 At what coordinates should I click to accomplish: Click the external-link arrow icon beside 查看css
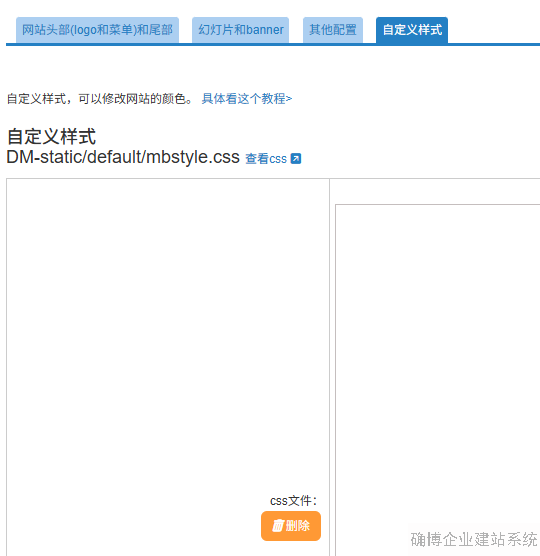(x=296, y=159)
